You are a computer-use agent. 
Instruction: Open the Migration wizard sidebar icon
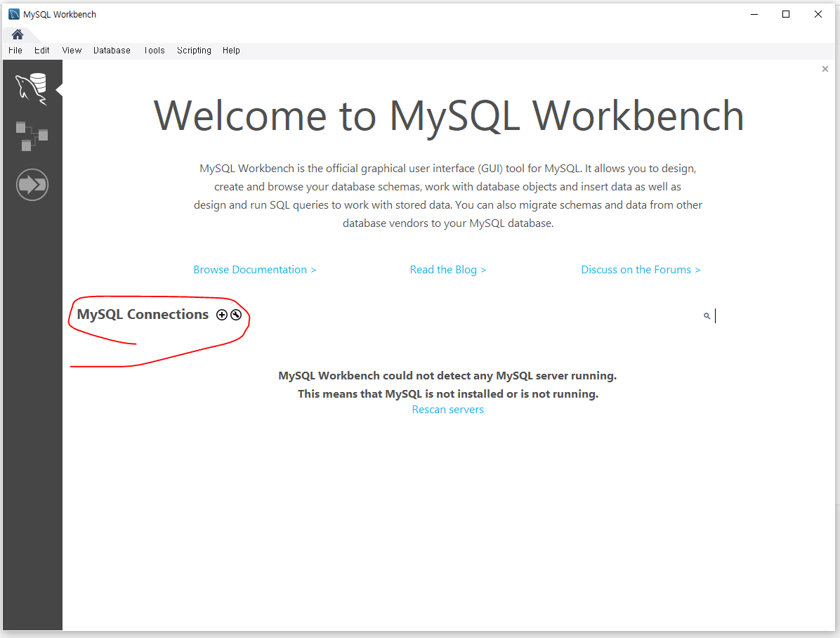(32, 185)
